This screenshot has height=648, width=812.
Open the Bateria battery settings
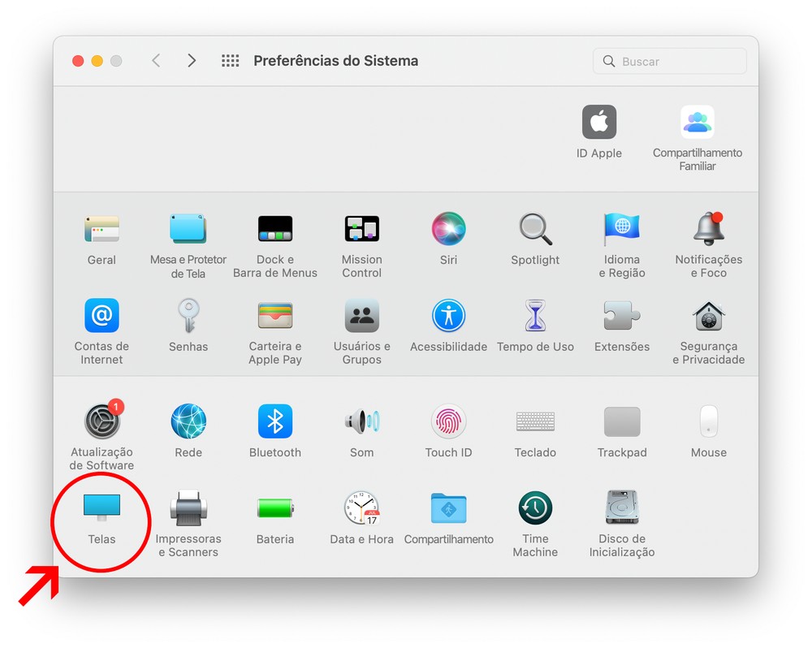[x=275, y=508]
